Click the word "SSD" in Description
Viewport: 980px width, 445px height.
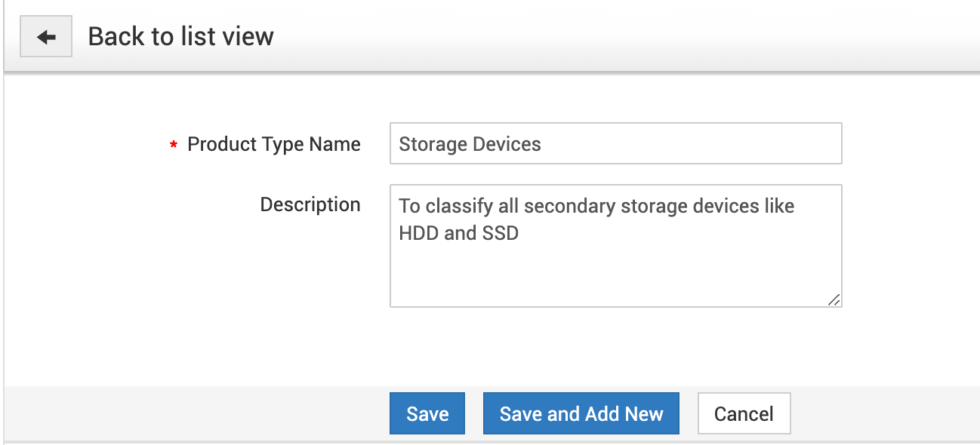point(500,232)
